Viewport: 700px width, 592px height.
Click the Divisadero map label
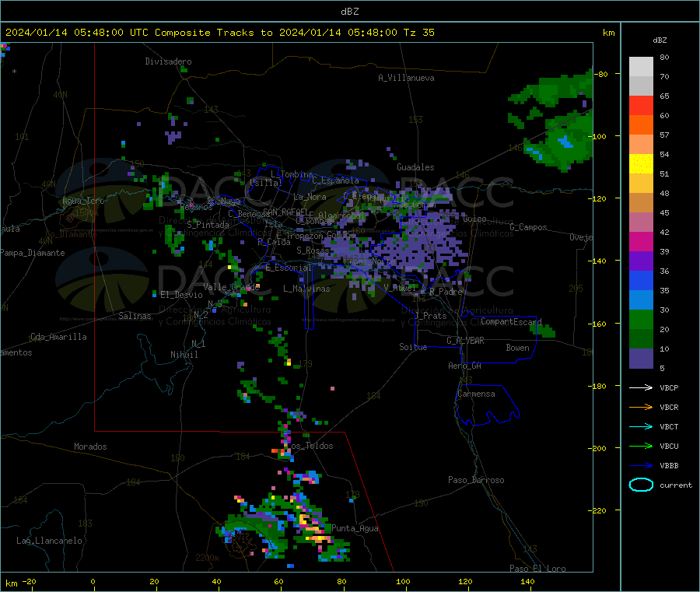168,61
